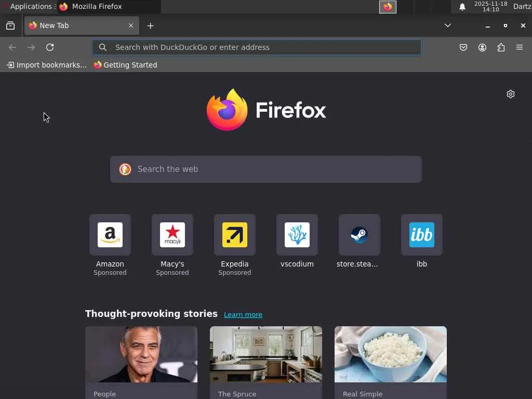Open the hamburger application menu

pos(520,47)
